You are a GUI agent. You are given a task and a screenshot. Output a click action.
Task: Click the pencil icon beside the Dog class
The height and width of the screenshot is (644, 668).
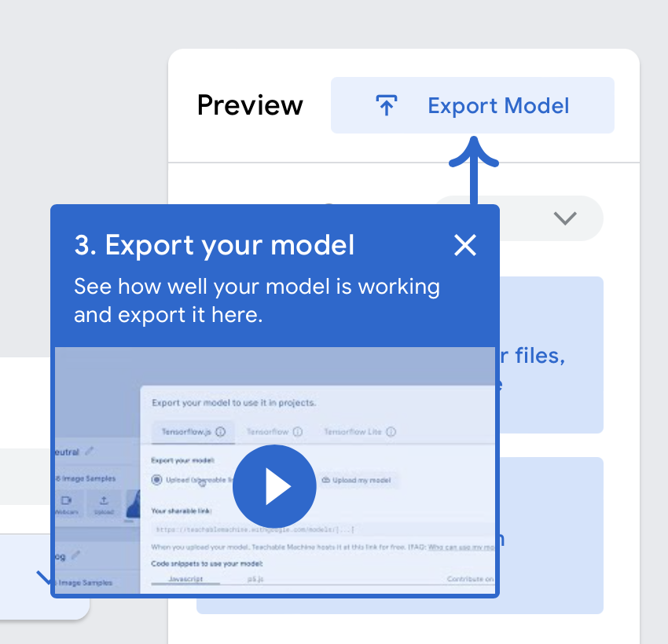(75, 554)
